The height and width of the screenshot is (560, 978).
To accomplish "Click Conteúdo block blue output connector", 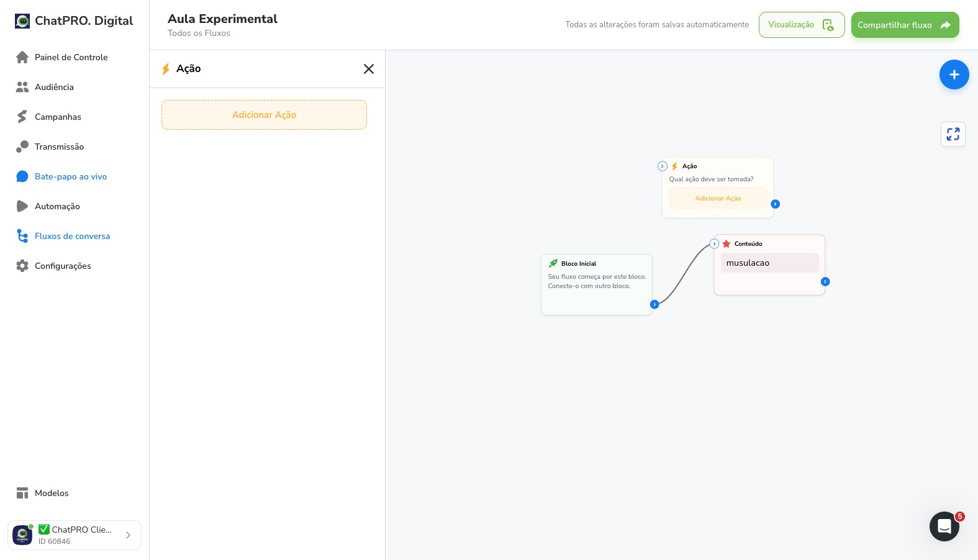I will pos(825,282).
